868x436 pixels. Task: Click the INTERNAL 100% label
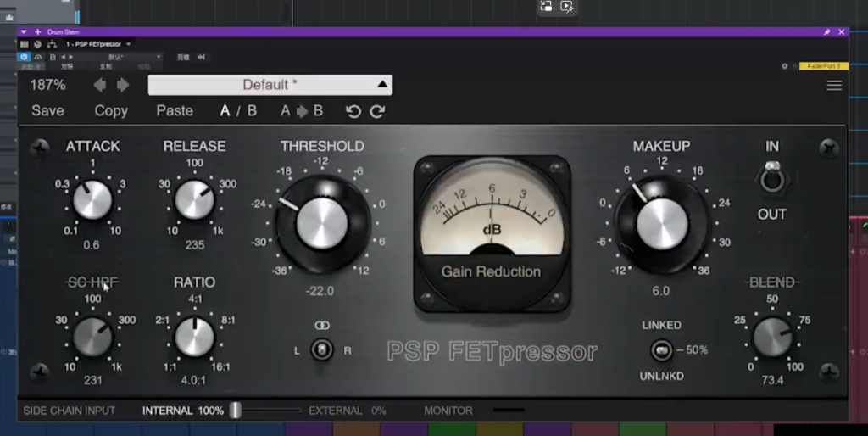183,411
